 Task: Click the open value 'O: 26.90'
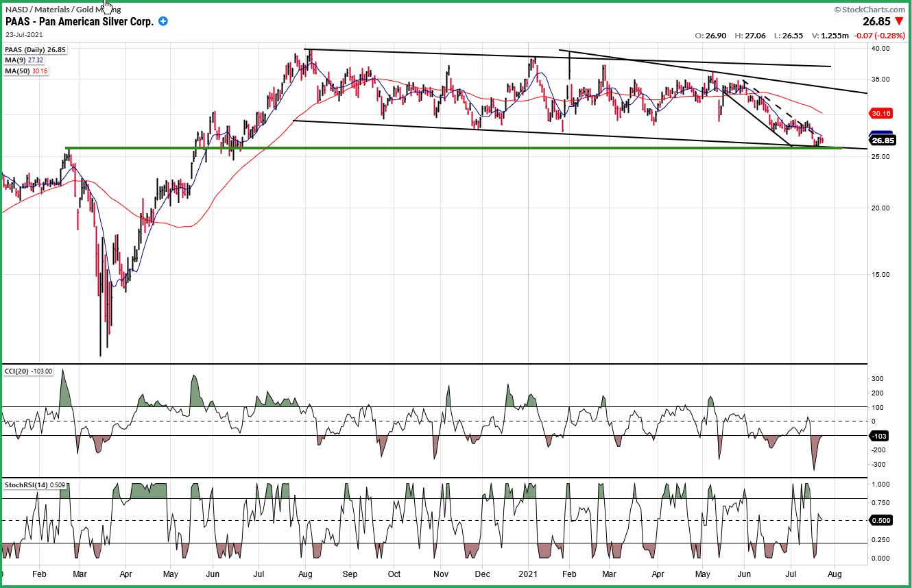point(710,35)
